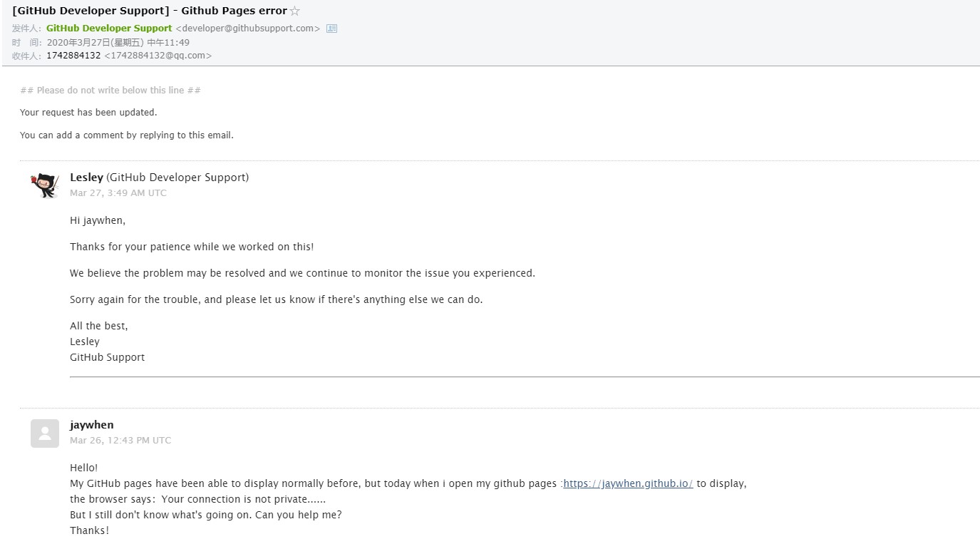The image size is (980, 544).
Task: Click recipient name 1742884132
Action: click(73, 56)
